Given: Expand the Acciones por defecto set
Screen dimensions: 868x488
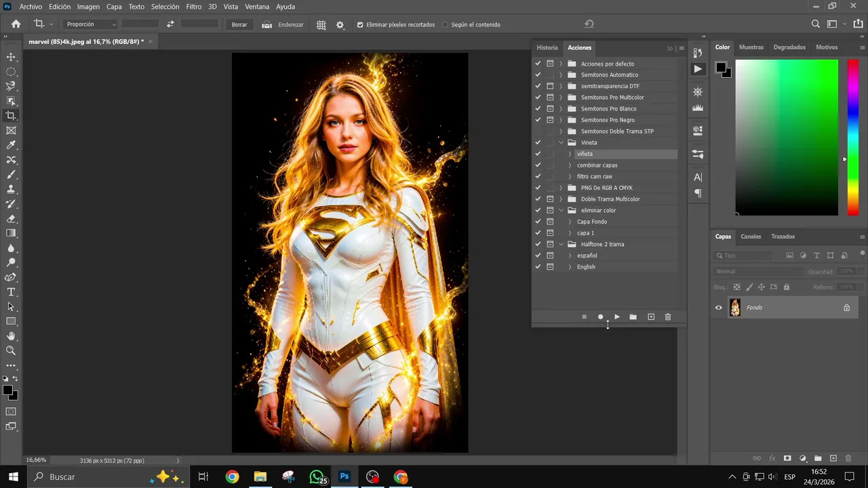Looking at the screenshot, I should click(x=561, y=64).
